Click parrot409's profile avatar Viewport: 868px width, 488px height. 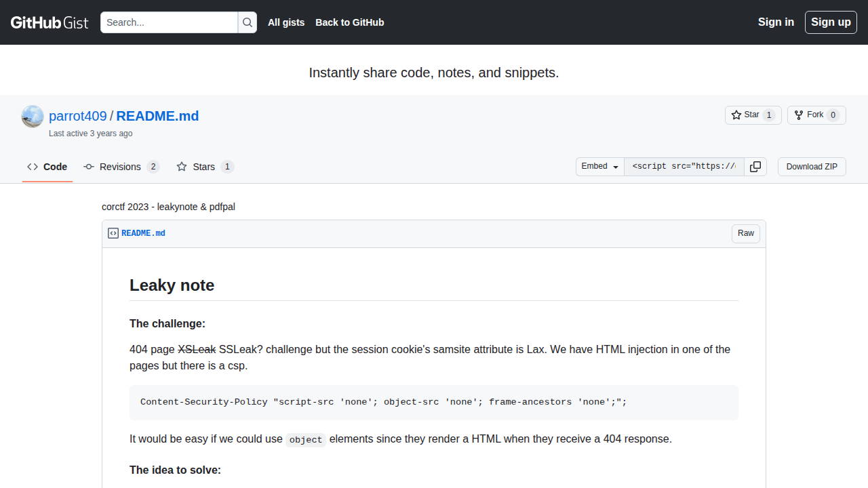pos(33,117)
